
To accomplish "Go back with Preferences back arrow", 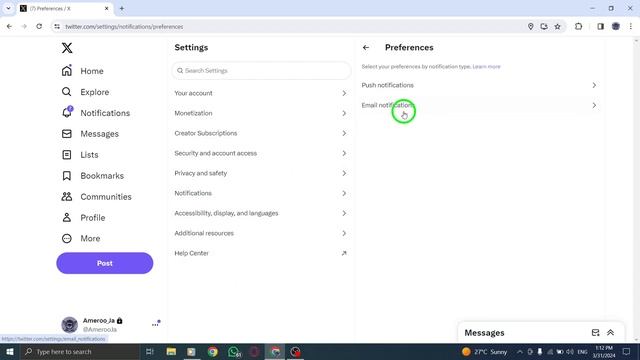I will click(366, 48).
